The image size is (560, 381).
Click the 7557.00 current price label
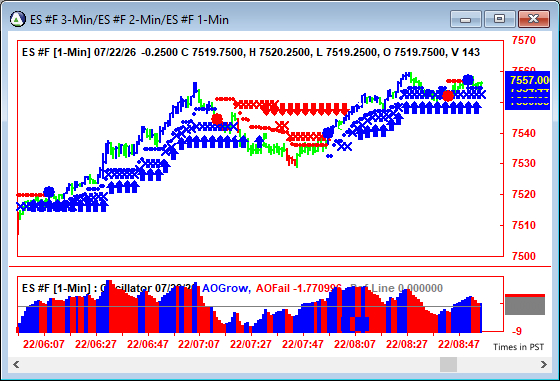point(529,80)
